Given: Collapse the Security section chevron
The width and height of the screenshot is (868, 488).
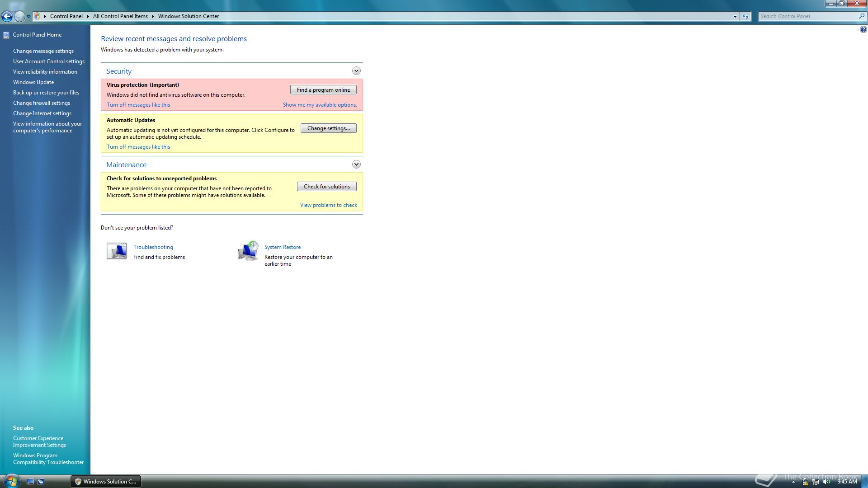Looking at the screenshot, I should coord(356,71).
